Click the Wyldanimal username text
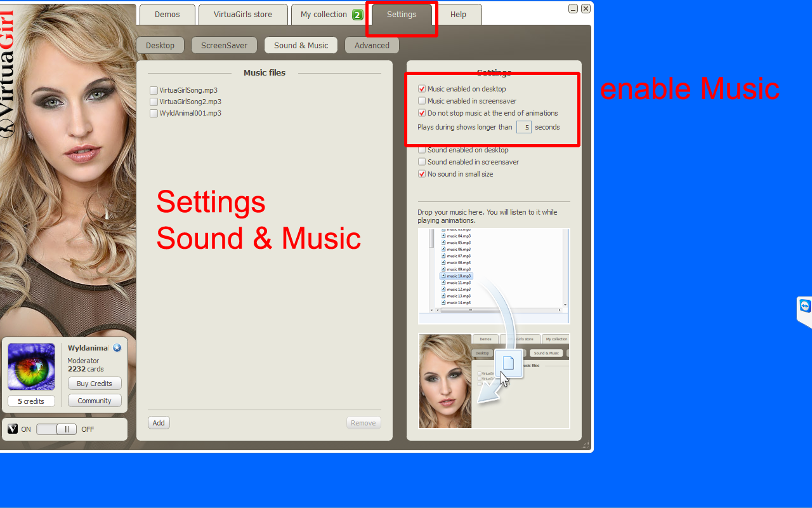The width and height of the screenshot is (812, 508). pyautogui.click(x=88, y=348)
